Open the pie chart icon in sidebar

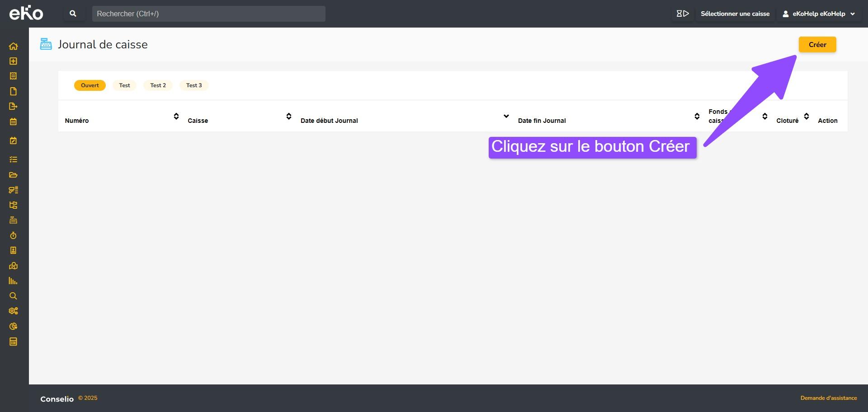[x=13, y=326]
